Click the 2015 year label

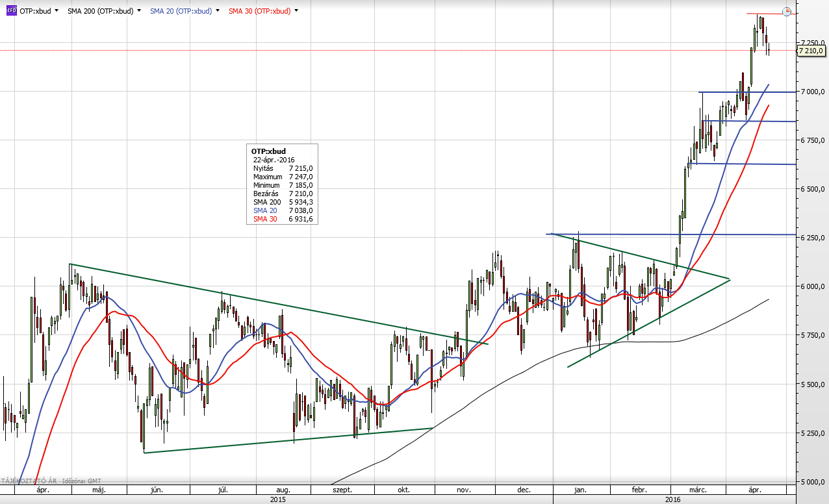277,499
